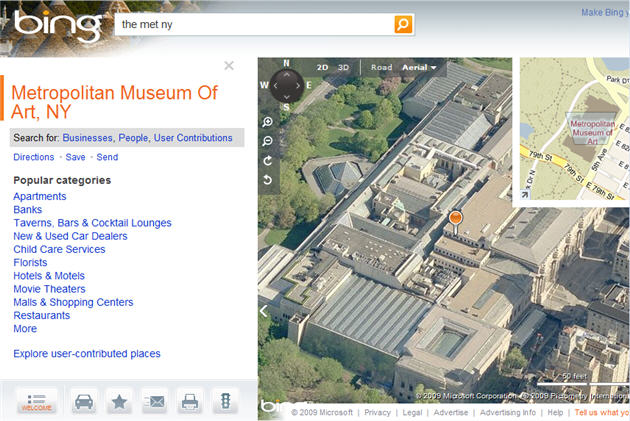Click the Metropolitan Museum Of Art, NY title
630x421 pixels.
[x=115, y=102]
